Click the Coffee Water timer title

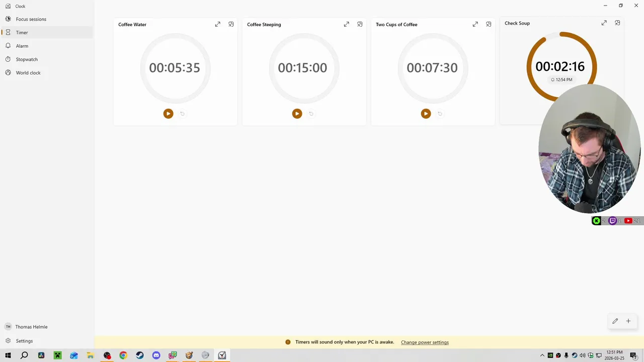pos(132,25)
